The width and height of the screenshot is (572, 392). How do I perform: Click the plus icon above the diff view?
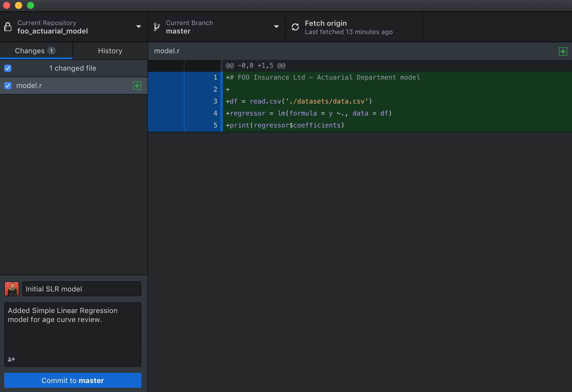pos(563,51)
